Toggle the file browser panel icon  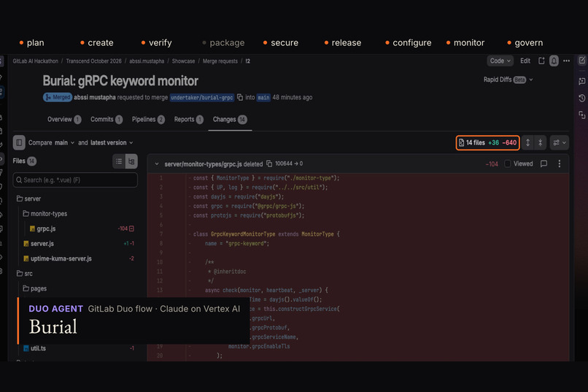click(19, 142)
